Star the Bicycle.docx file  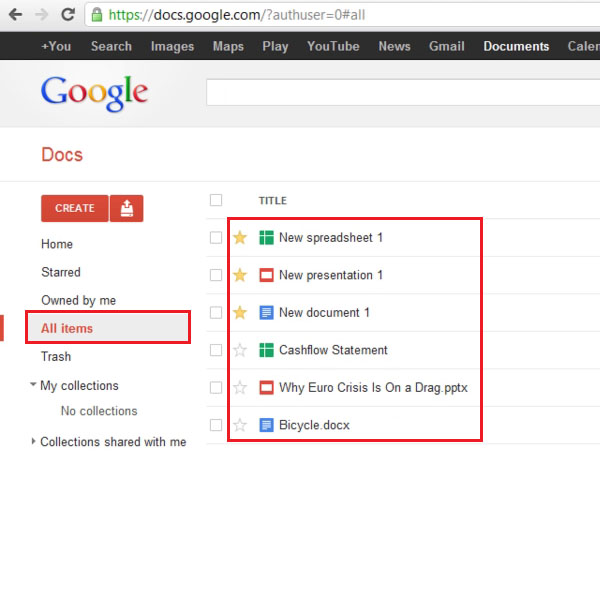pos(240,425)
